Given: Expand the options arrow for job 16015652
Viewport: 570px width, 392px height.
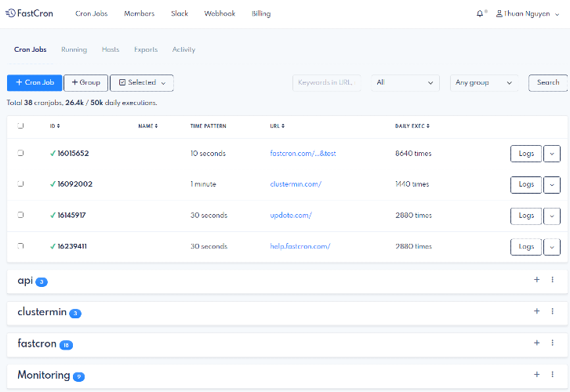Looking at the screenshot, I should (552, 154).
